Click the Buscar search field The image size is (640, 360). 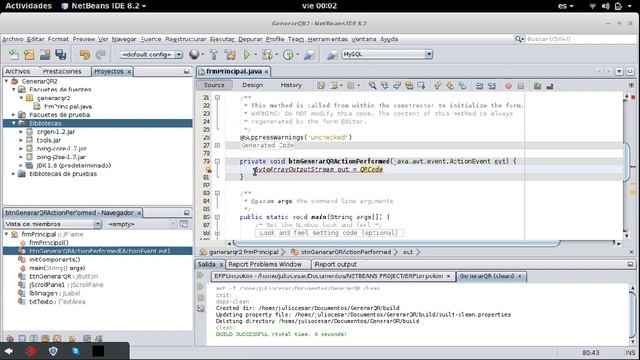(x=581, y=39)
